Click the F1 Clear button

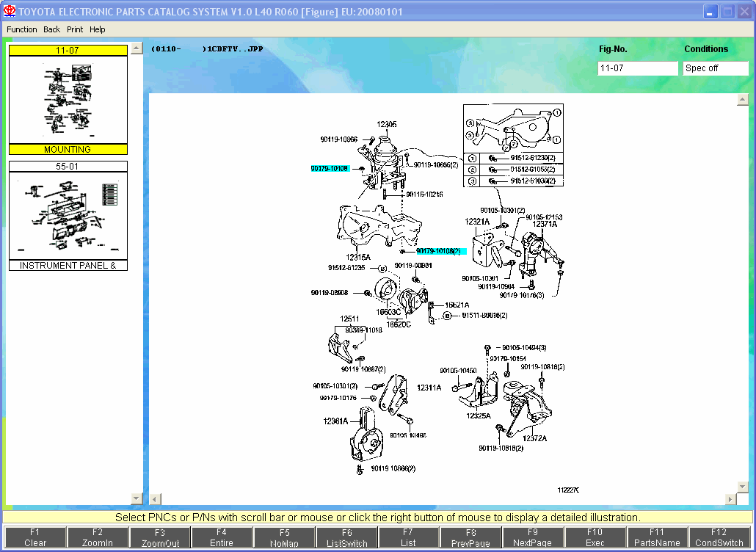35,537
